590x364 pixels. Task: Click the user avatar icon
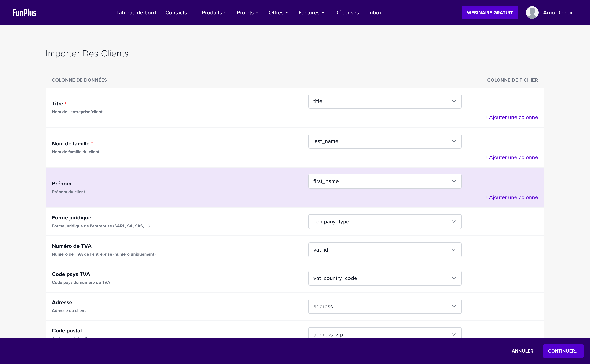pos(532,13)
